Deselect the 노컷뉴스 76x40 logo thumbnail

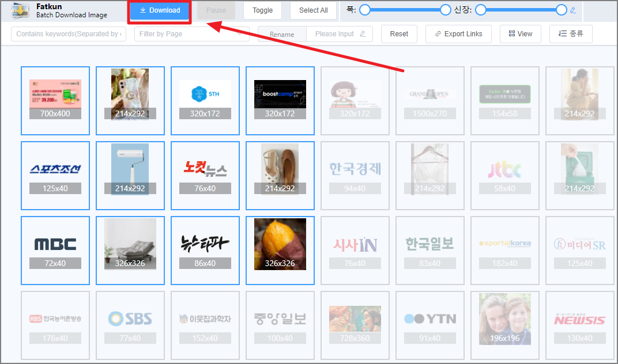(x=205, y=176)
